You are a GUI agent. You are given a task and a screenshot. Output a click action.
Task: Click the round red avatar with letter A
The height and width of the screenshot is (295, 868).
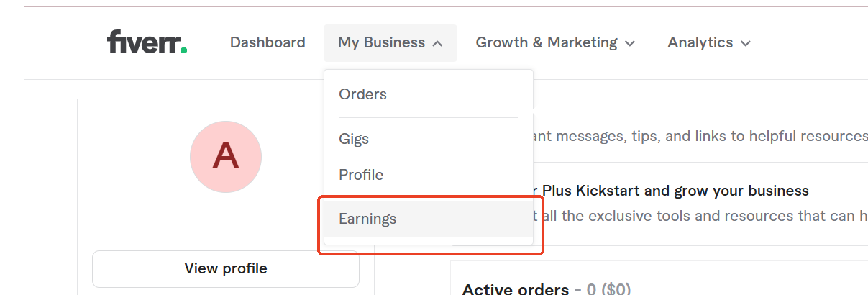(x=226, y=156)
